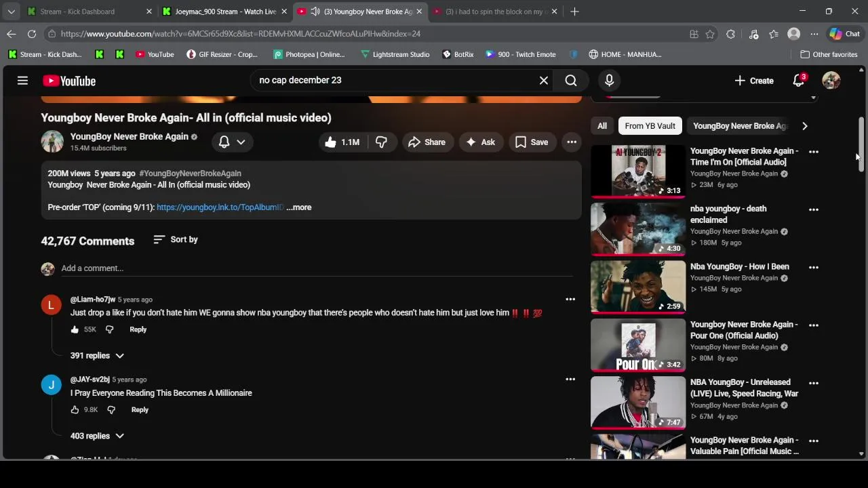868x488 pixels.
Task: Open Other favorites folder
Action: point(829,54)
